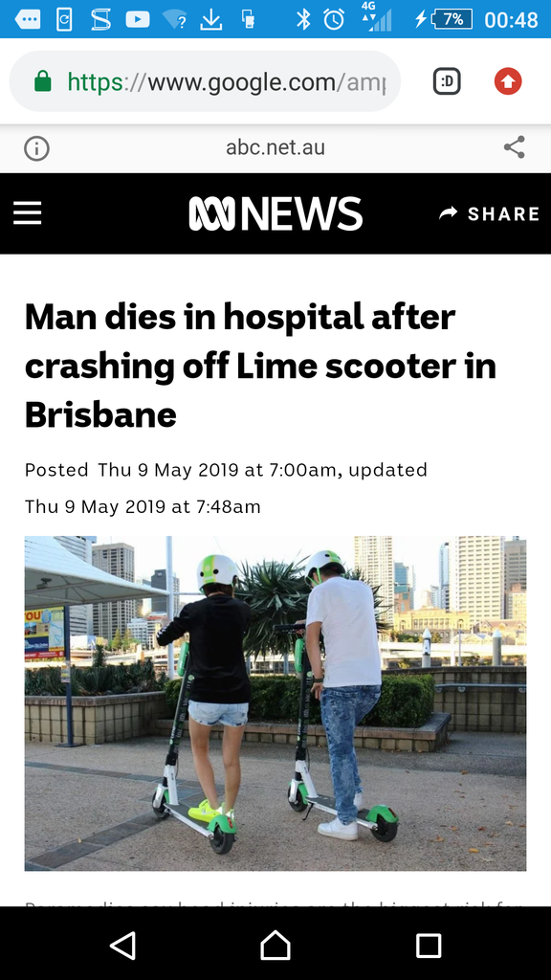Open the Lime scooter article photo

pyautogui.click(x=275, y=703)
